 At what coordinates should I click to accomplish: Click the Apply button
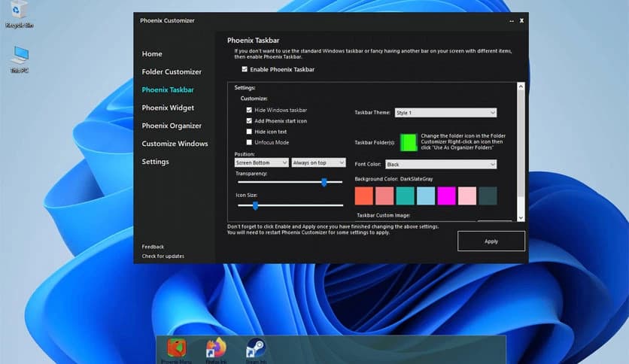point(491,241)
